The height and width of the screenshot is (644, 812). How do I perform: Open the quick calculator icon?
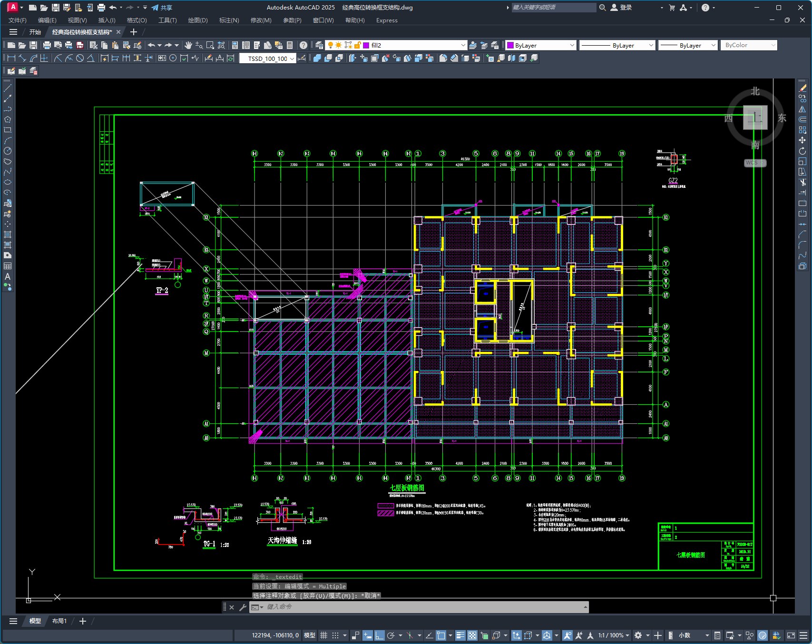pos(290,45)
